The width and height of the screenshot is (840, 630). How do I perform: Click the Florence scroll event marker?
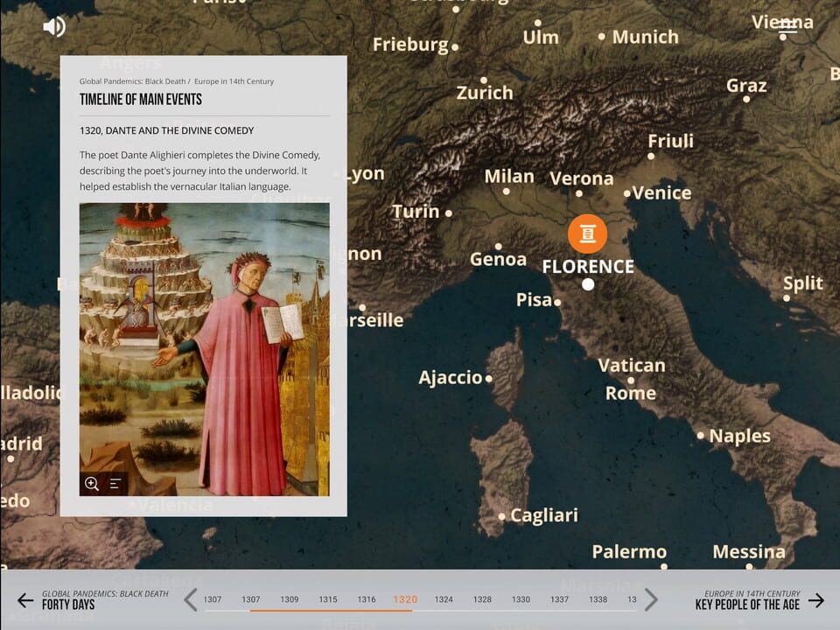click(586, 234)
